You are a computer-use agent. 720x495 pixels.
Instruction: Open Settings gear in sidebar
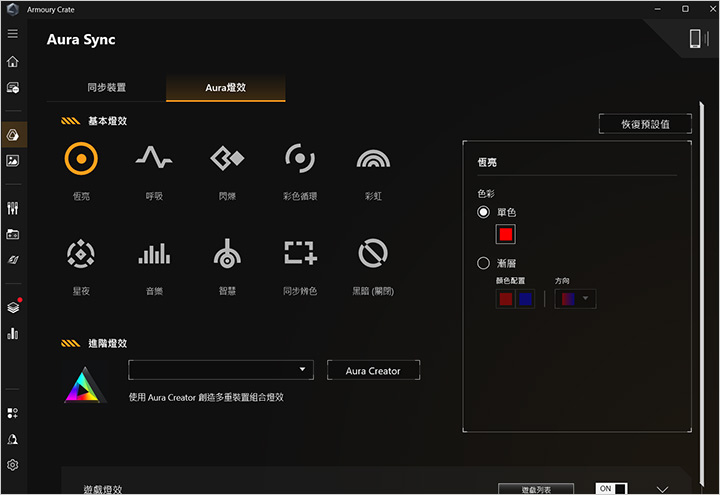pos(13,465)
